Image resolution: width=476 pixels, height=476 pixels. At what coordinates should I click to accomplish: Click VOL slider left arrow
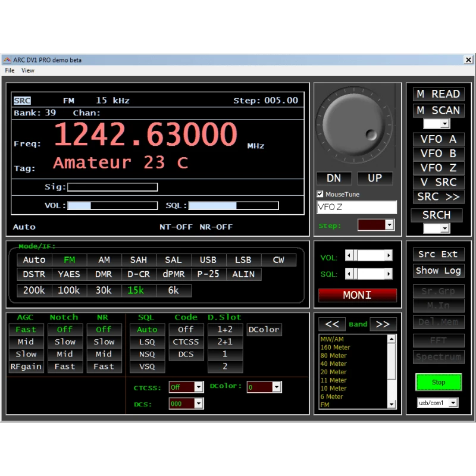click(349, 255)
